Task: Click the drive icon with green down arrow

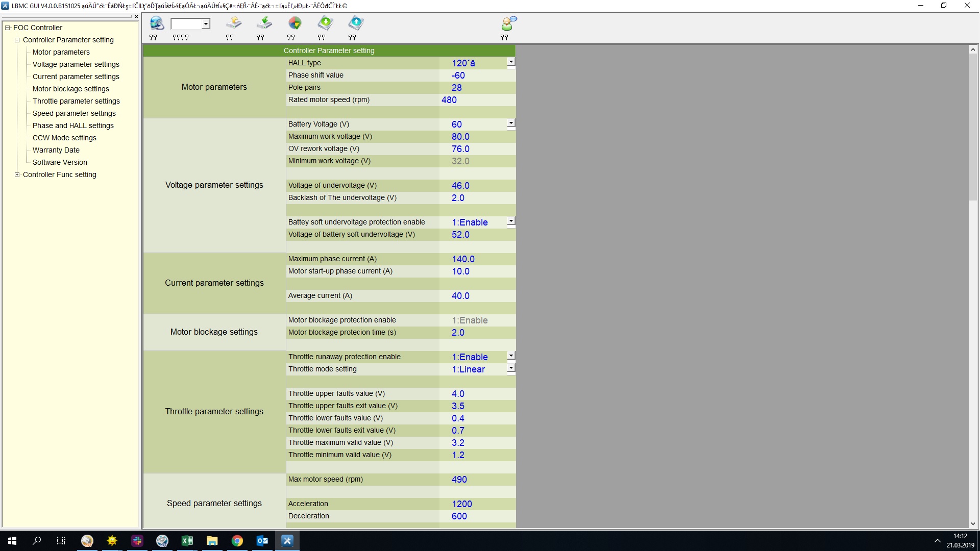Action: (264, 23)
